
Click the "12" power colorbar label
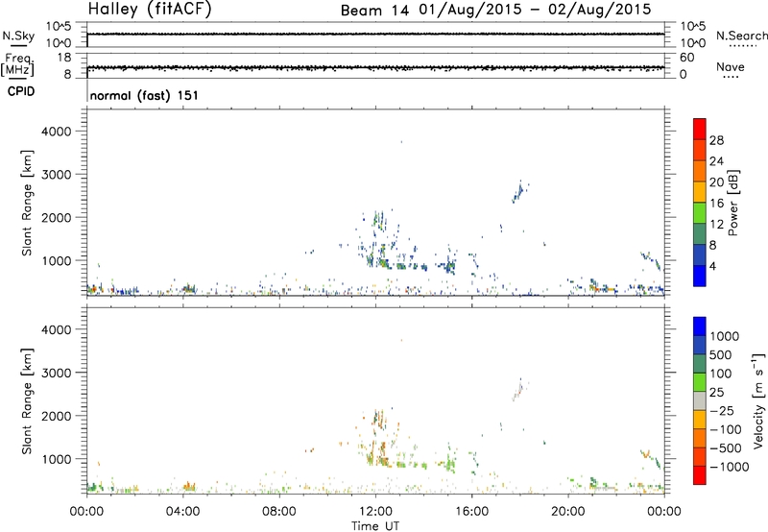[716, 225]
